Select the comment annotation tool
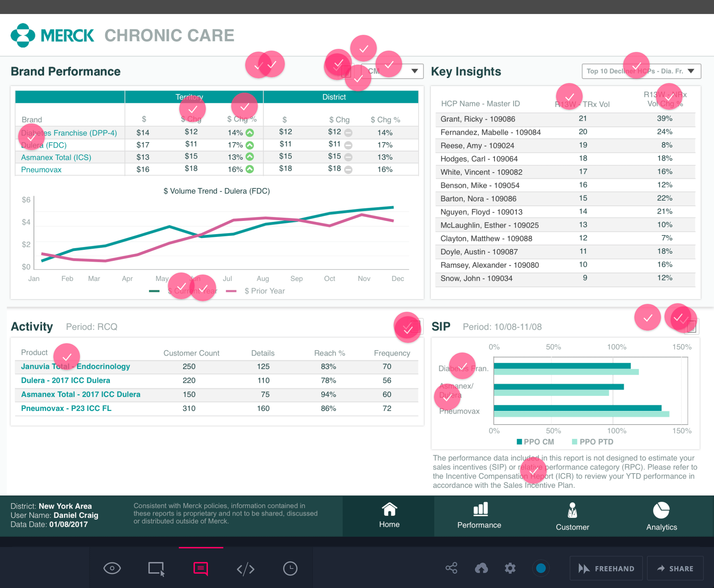This screenshot has width=714, height=588. (x=200, y=569)
